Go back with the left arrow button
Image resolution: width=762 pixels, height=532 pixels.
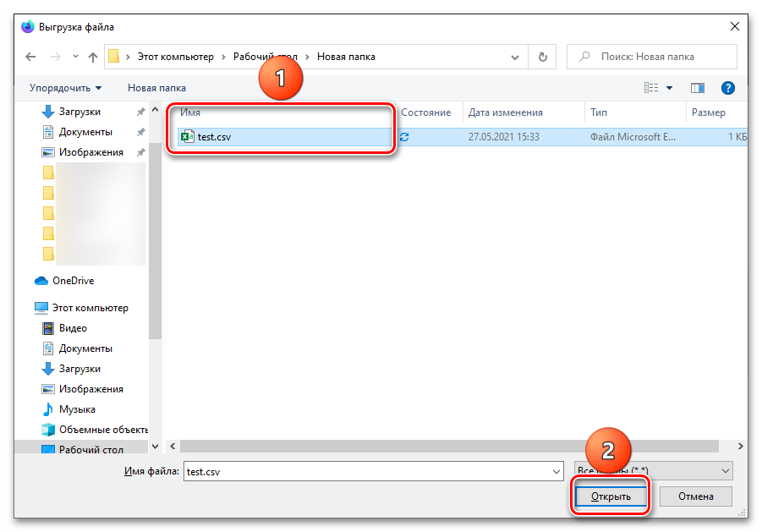click(30, 57)
